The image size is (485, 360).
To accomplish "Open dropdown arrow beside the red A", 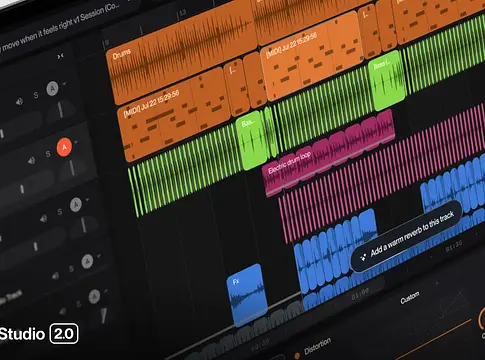I will pyautogui.click(x=76, y=142).
